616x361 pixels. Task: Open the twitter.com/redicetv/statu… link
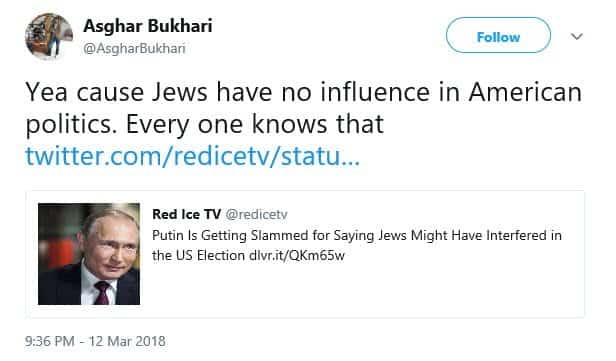[x=192, y=156]
